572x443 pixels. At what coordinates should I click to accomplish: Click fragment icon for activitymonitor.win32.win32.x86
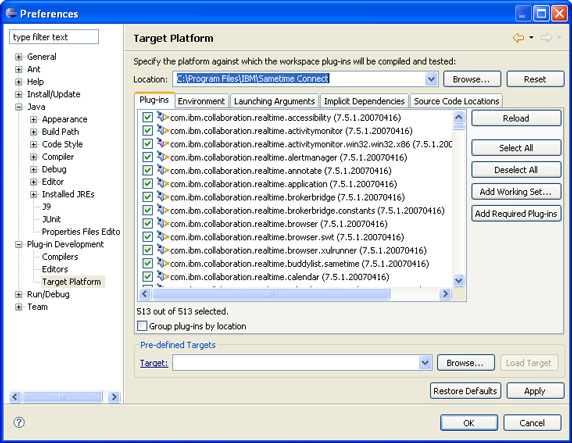163,144
